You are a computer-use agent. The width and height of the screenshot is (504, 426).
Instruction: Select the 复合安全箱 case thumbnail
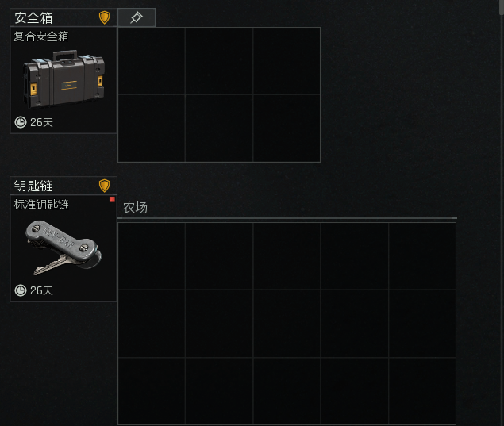[63, 79]
